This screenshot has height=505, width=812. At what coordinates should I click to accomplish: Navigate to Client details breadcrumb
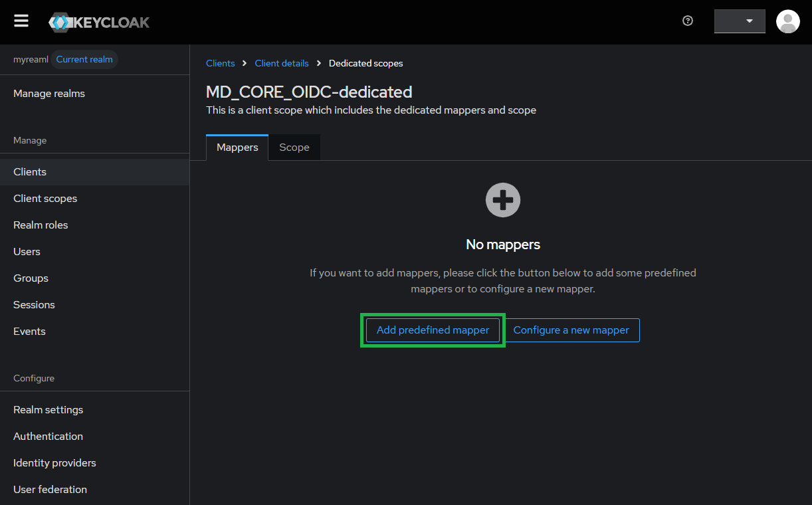pyautogui.click(x=282, y=63)
